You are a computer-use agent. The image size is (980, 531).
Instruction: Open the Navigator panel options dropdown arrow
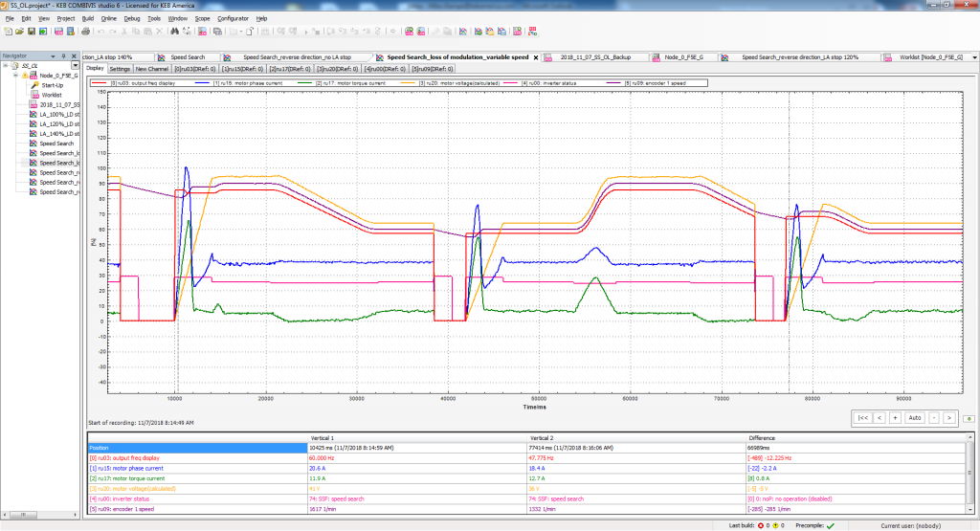point(54,56)
